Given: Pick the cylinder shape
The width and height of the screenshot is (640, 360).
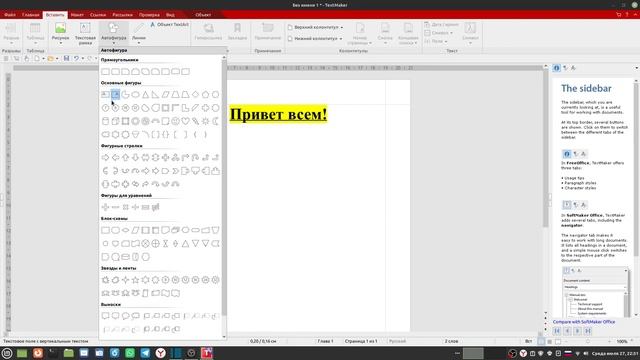Looking at the screenshot, I should click(105, 121).
